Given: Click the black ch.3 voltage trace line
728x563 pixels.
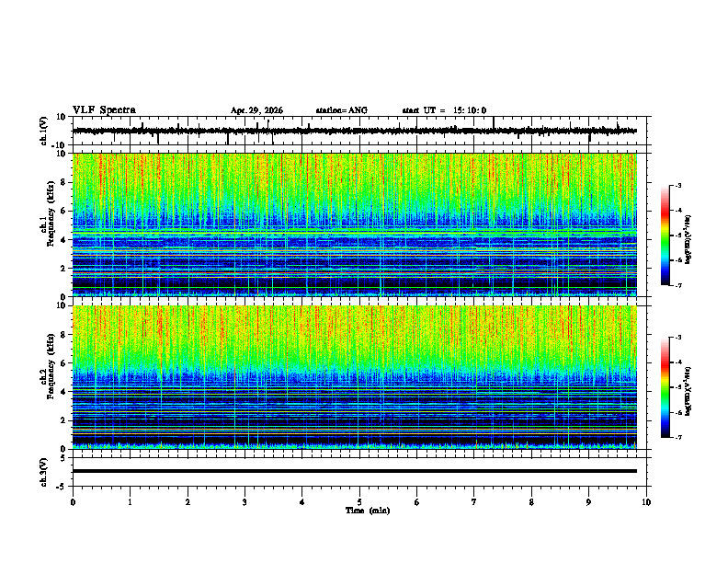Looking at the screenshot, I should coord(355,471).
